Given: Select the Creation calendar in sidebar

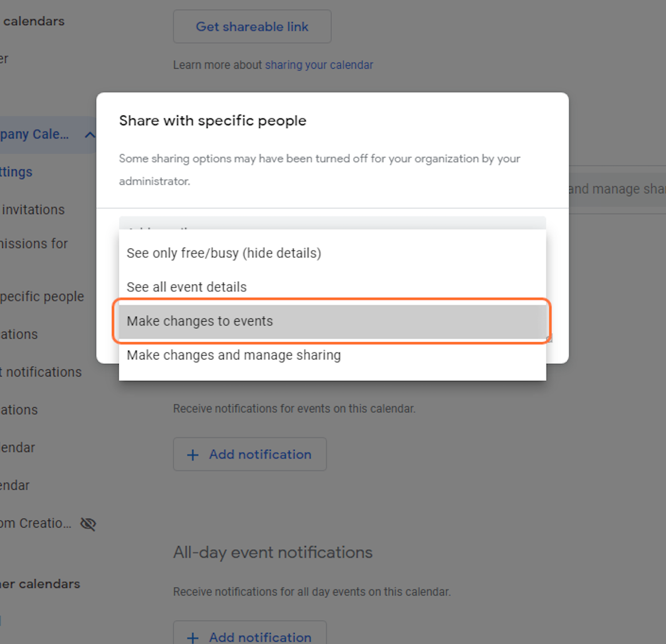Looking at the screenshot, I should pos(36,523).
